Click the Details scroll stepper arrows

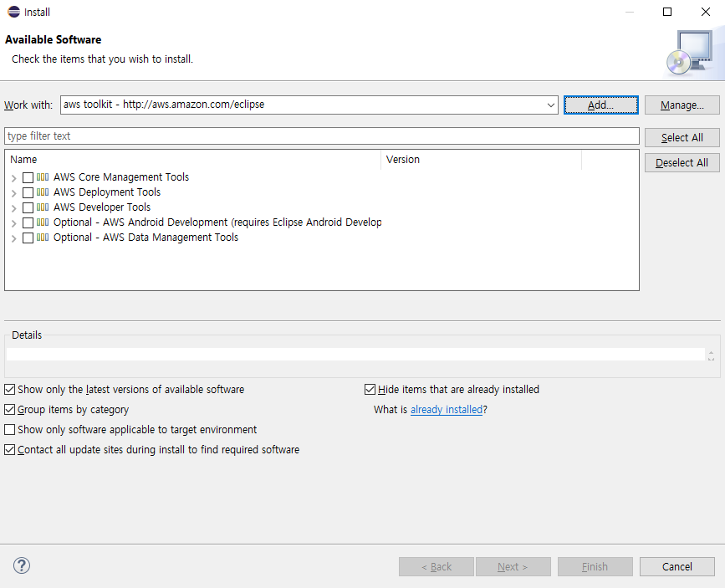pyautogui.click(x=711, y=355)
